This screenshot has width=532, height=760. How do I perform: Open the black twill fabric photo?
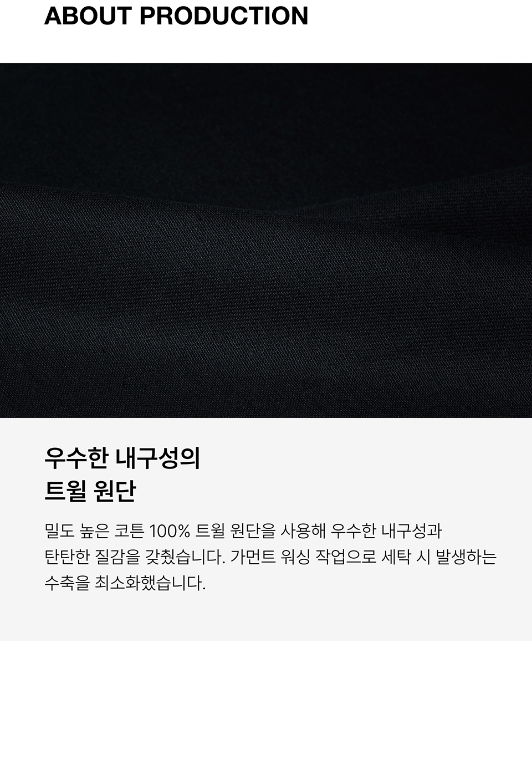point(266,240)
